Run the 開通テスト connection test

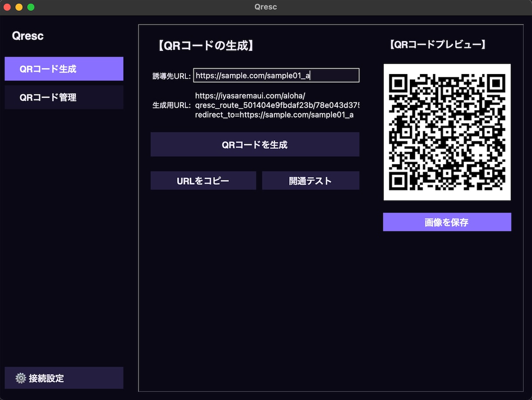(310, 181)
